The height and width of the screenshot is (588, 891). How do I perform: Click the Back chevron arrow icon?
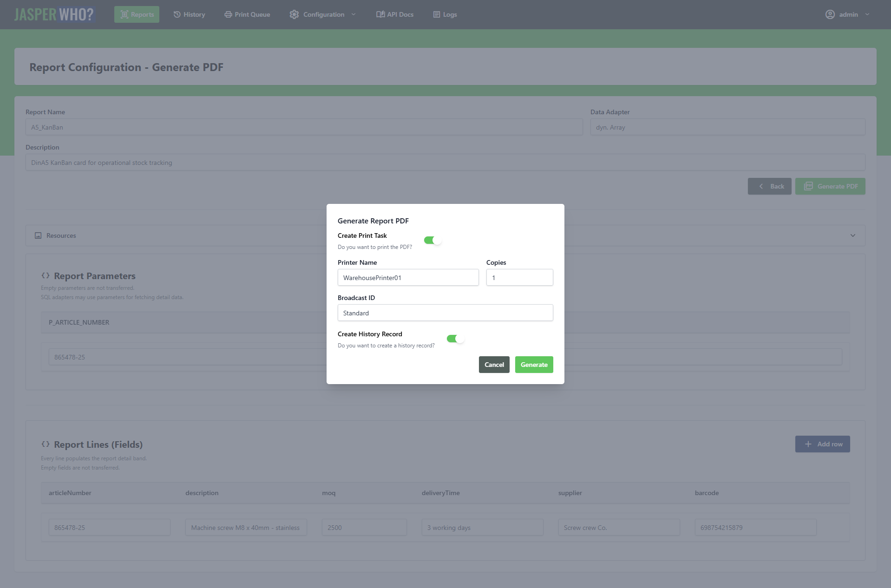point(761,186)
